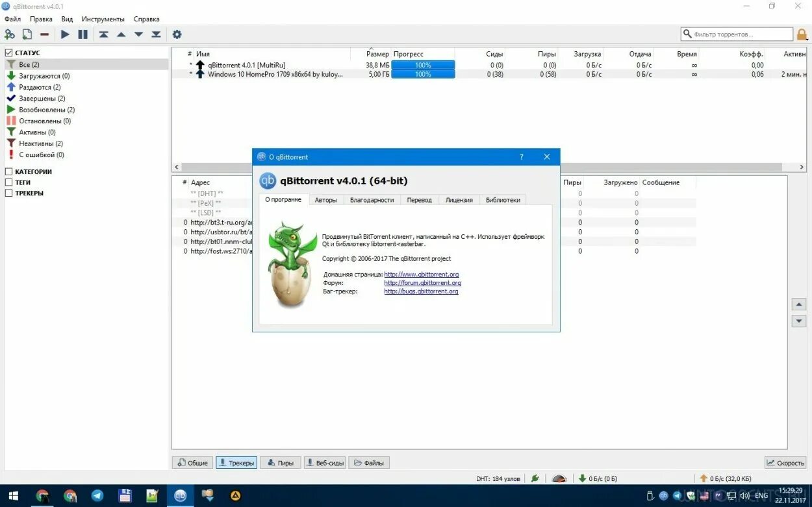Open settings with the gear icon

coord(177,34)
